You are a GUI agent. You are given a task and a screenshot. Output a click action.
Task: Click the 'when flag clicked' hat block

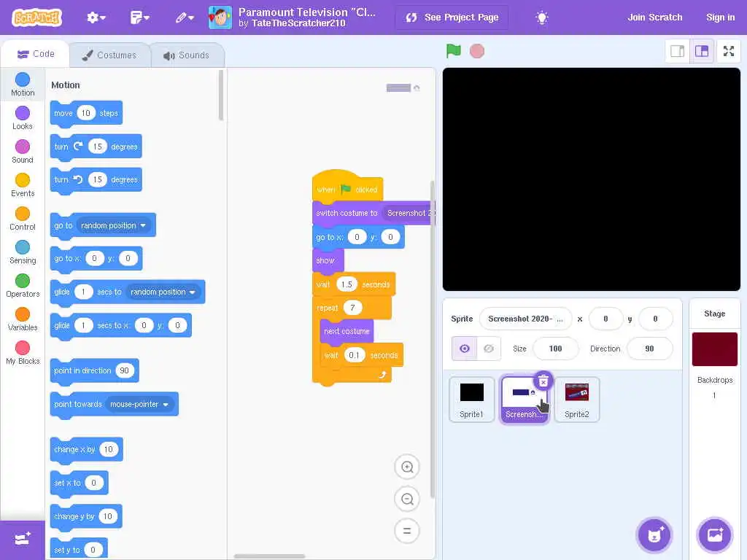[347, 187]
